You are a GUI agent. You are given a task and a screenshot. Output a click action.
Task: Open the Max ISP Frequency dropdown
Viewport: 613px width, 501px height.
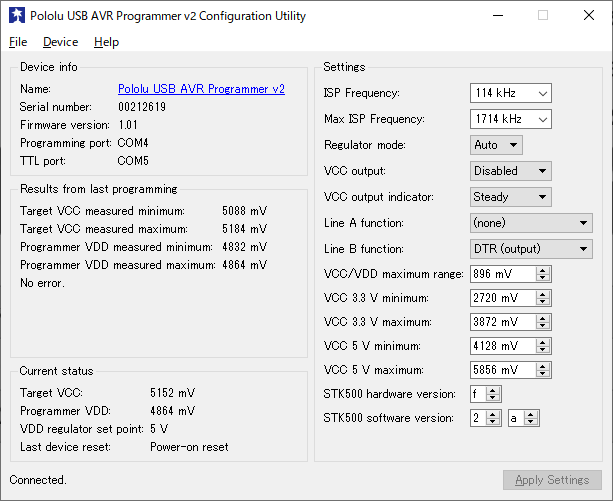511,119
